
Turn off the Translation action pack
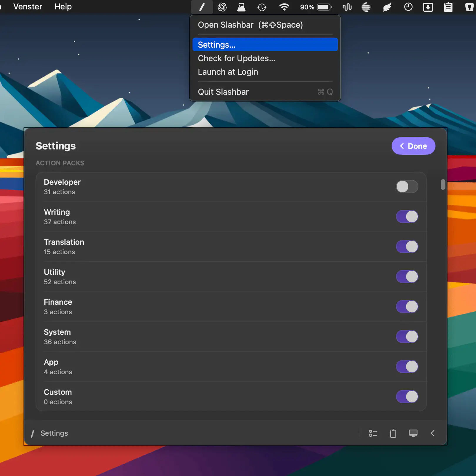[x=407, y=247]
